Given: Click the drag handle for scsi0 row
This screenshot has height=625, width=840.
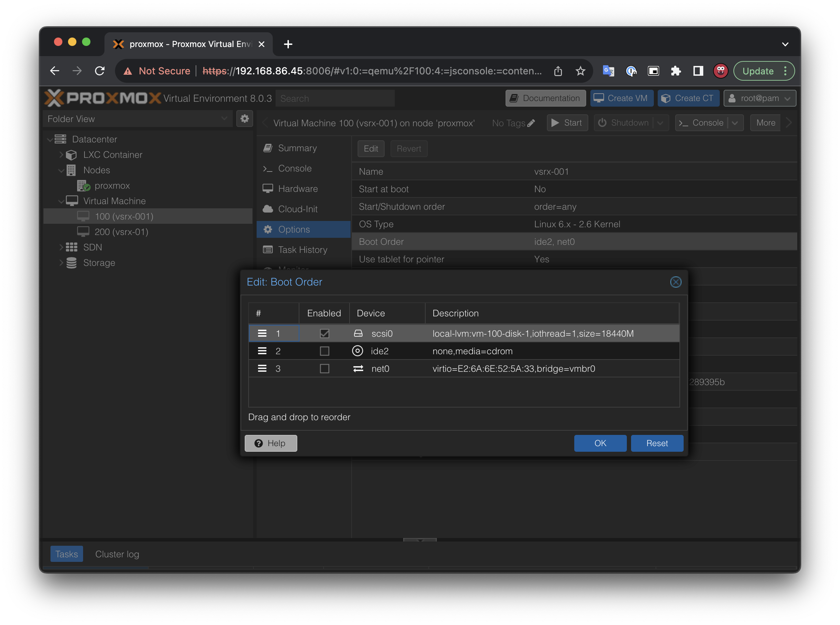Looking at the screenshot, I should click(x=262, y=333).
